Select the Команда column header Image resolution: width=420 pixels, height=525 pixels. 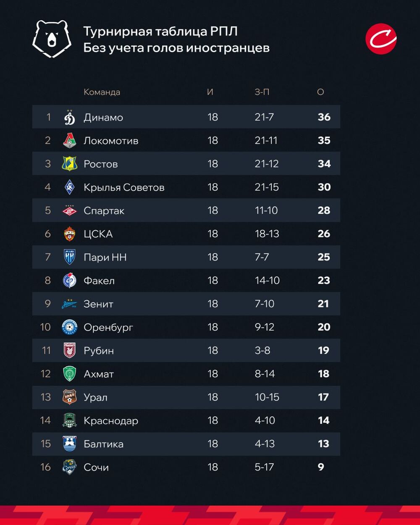[x=102, y=92]
